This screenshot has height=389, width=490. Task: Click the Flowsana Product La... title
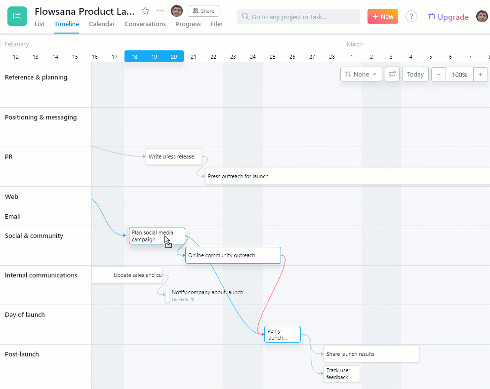[84, 11]
